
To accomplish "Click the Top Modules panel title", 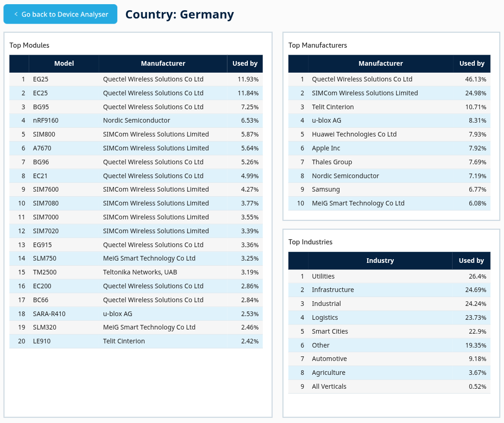I will click(x=29, y=45).
